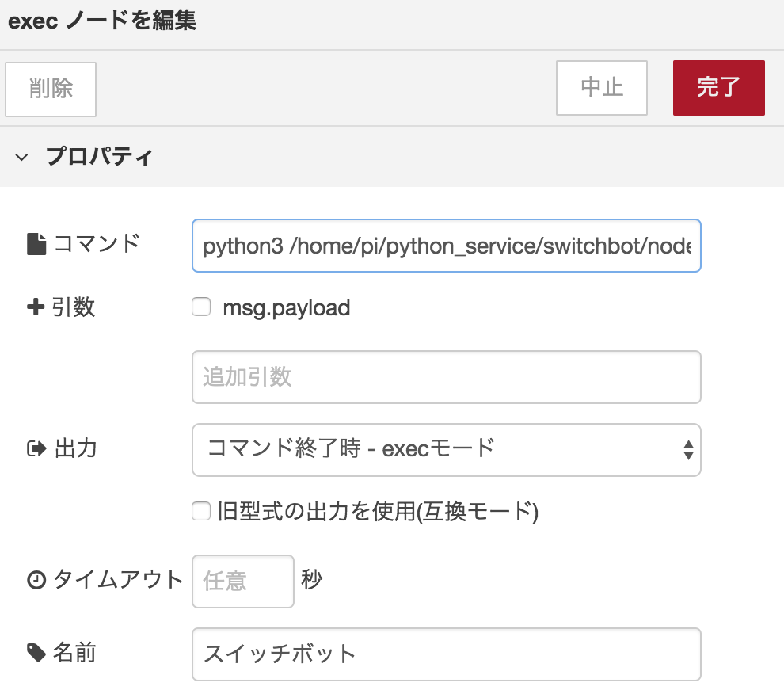Image resolution: width=784 pixels, height=694 pixels.
Task: Select the 名前 field containing スイッチボット
Action: [446, 654]
